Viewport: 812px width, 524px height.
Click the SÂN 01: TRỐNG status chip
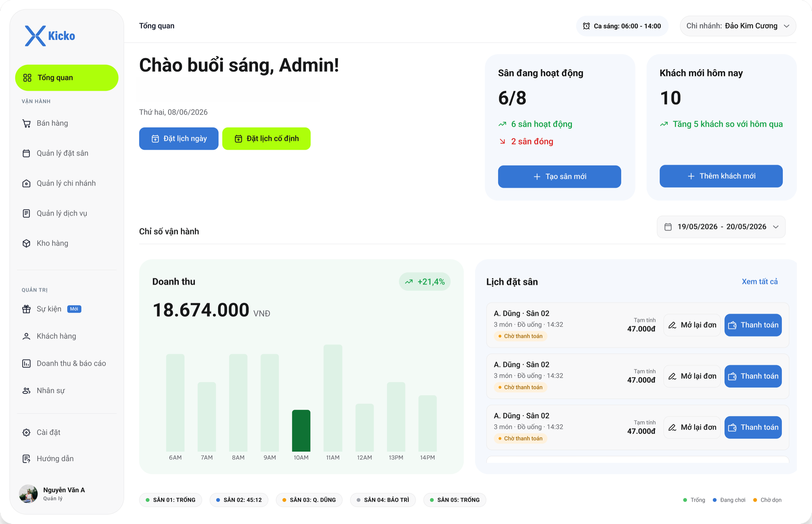point(171,500)
